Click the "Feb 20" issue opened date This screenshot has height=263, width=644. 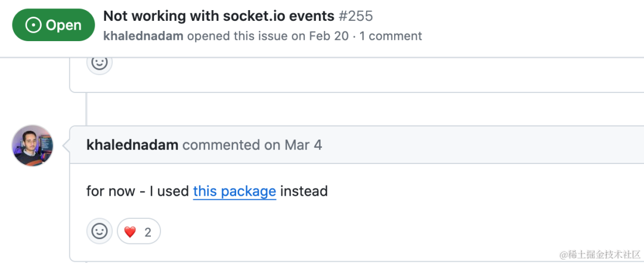[x=329, y=36]
